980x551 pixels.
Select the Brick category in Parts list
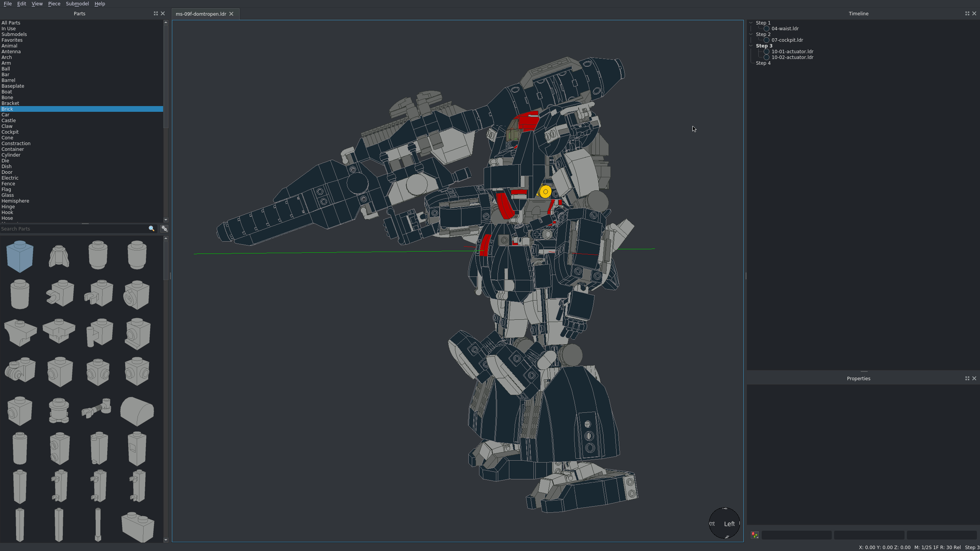[8, 109]
